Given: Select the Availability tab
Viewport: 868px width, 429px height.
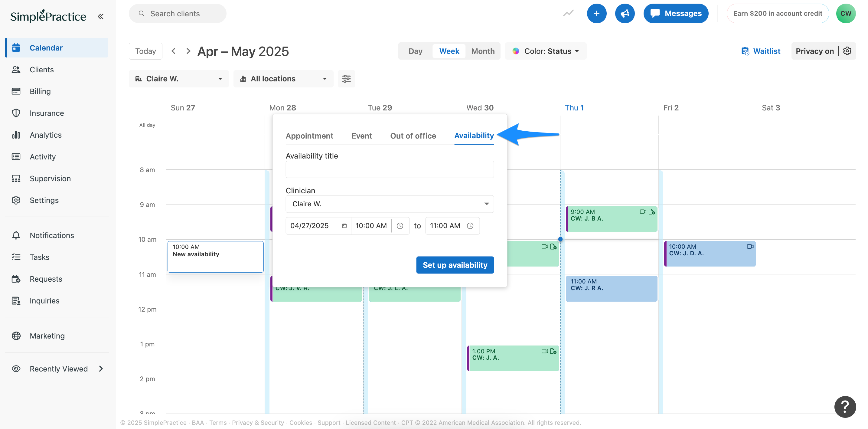Looking at the screenshot, I should point(474,136).
